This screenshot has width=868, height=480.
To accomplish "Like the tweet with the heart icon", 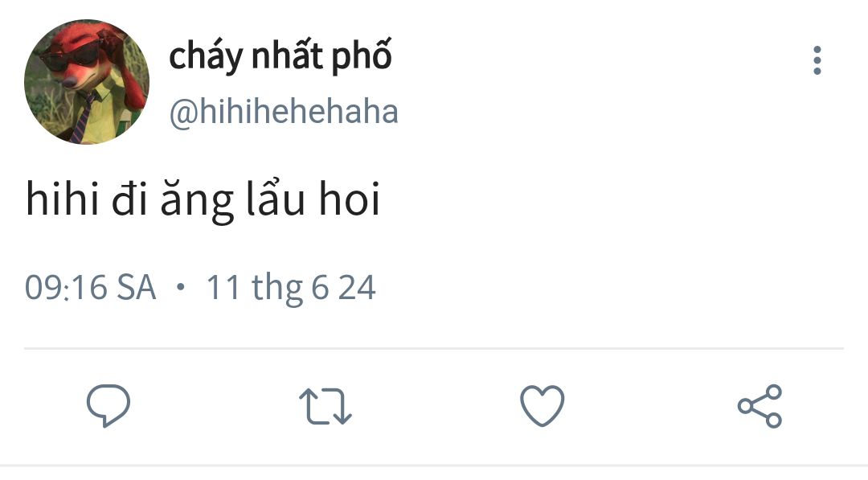I will pos(542,406).
